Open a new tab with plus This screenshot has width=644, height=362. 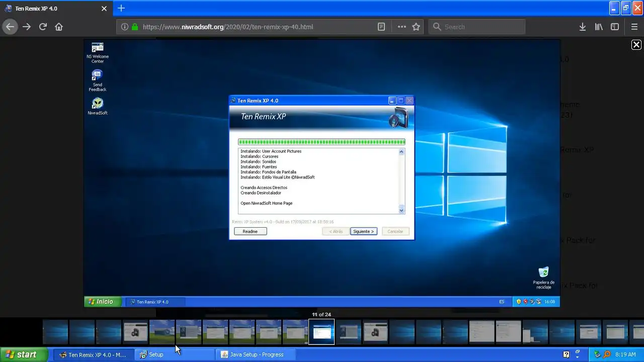point(121,8)
